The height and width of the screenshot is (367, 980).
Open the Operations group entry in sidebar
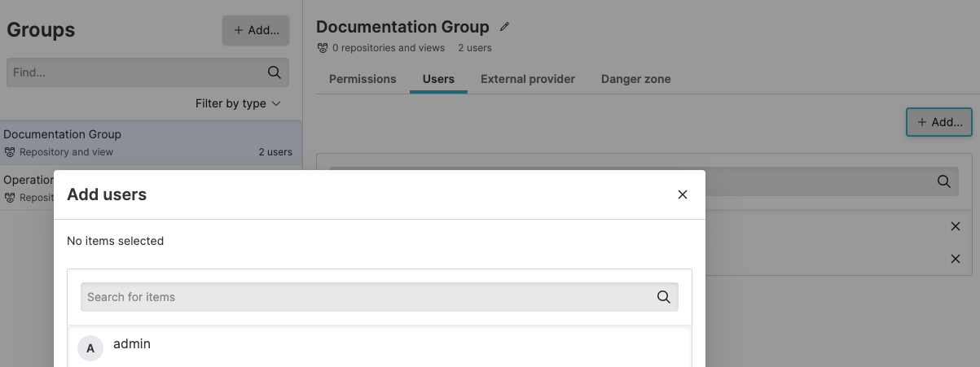click(28, 181)
